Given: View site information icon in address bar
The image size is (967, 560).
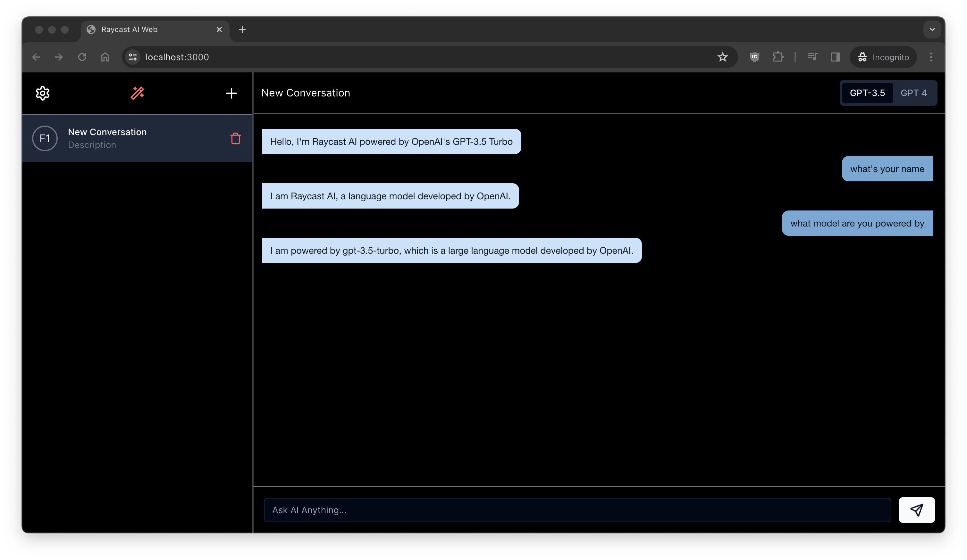Looking at the screenshot, I should pyautogui.click(x=133, y=57).
